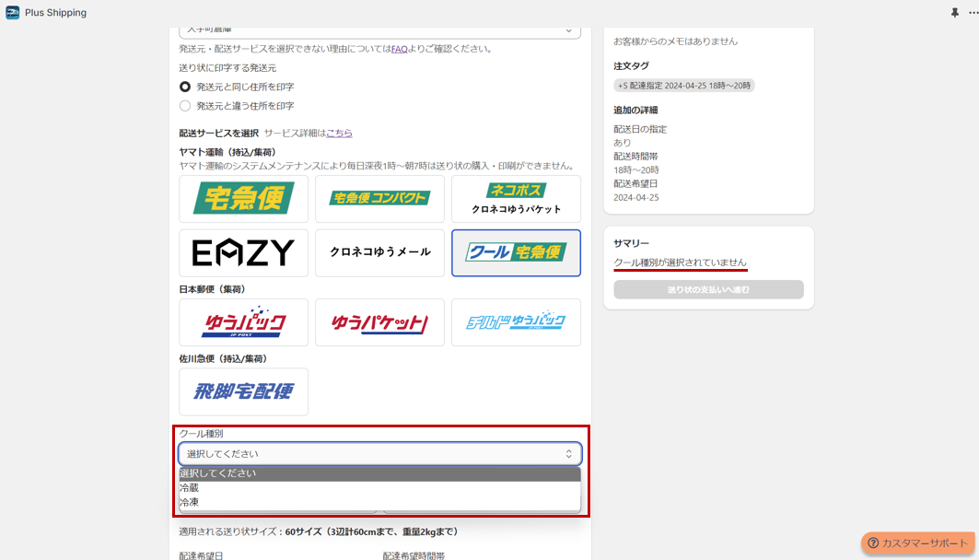Screen dimensions: 979x560
Task: Open the クール種別 dropdown
Action: coord(379,454)
